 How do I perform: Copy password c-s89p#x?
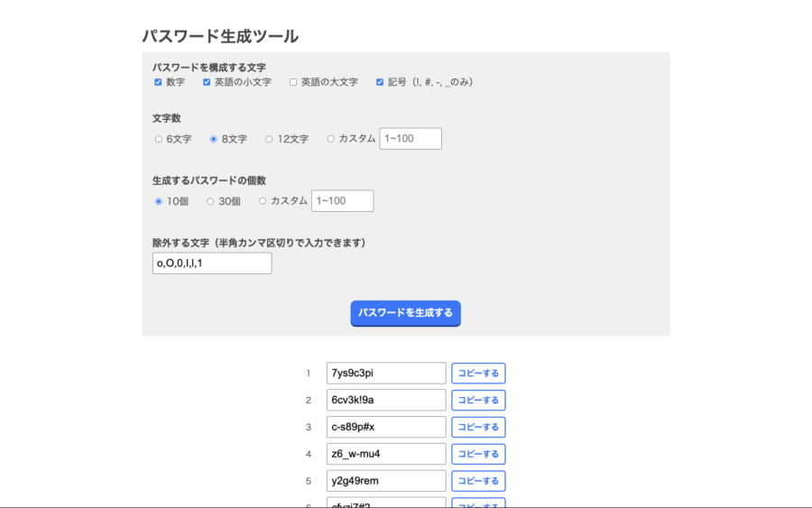click(478, 427)
